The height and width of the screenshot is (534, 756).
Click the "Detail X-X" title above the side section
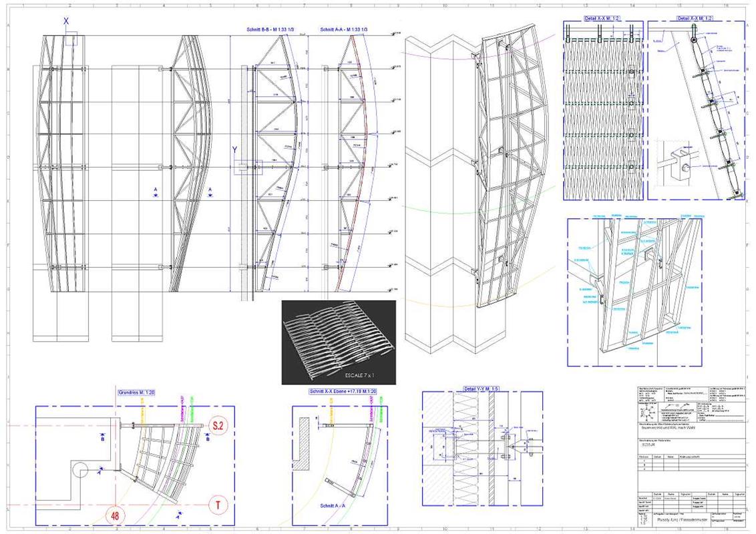[695, 18]
